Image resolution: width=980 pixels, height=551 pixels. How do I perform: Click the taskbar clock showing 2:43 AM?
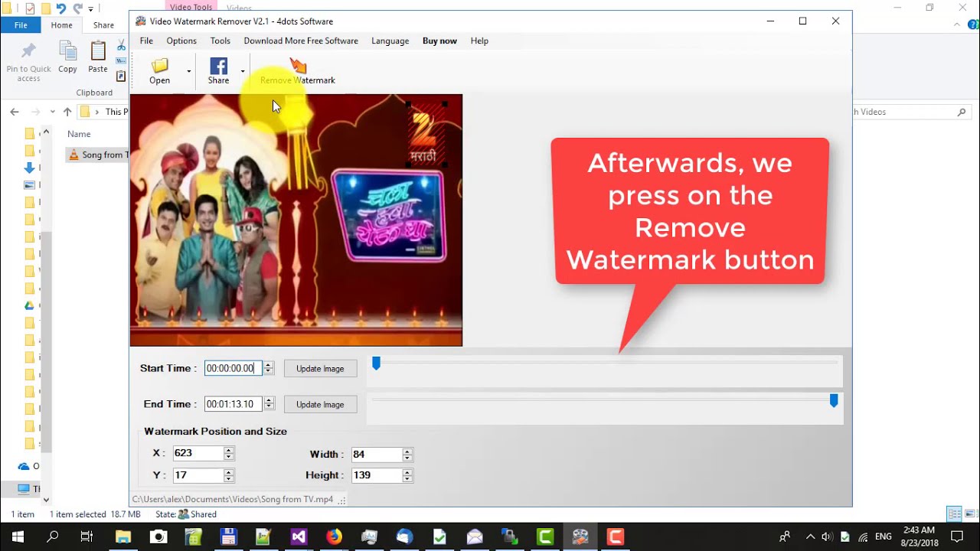(x=919, y=536)
